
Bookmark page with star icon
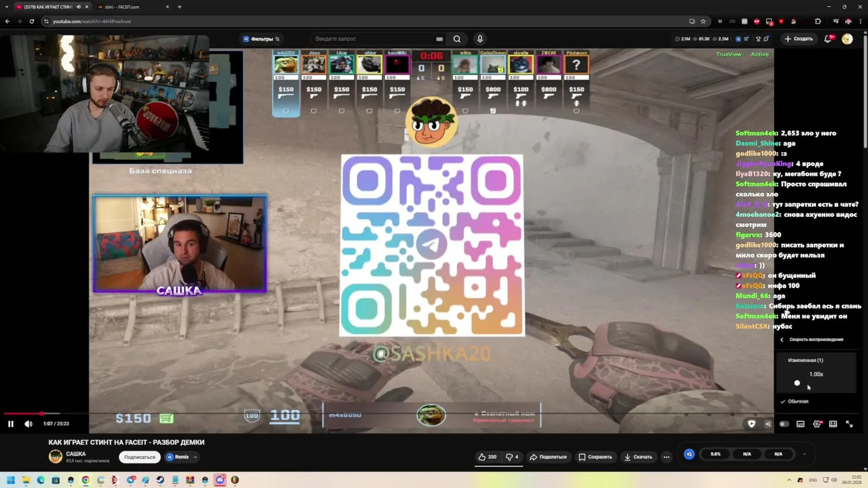(703, 21)
